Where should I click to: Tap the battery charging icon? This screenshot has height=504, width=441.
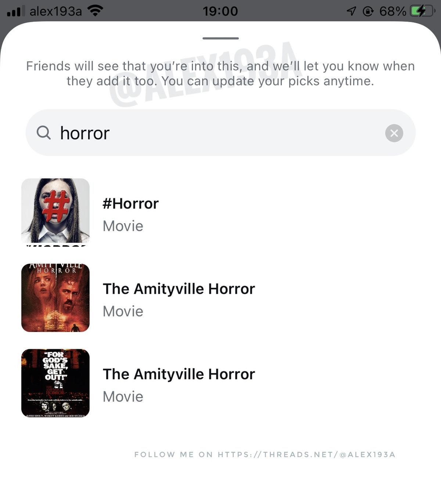[x=423, y=11]
